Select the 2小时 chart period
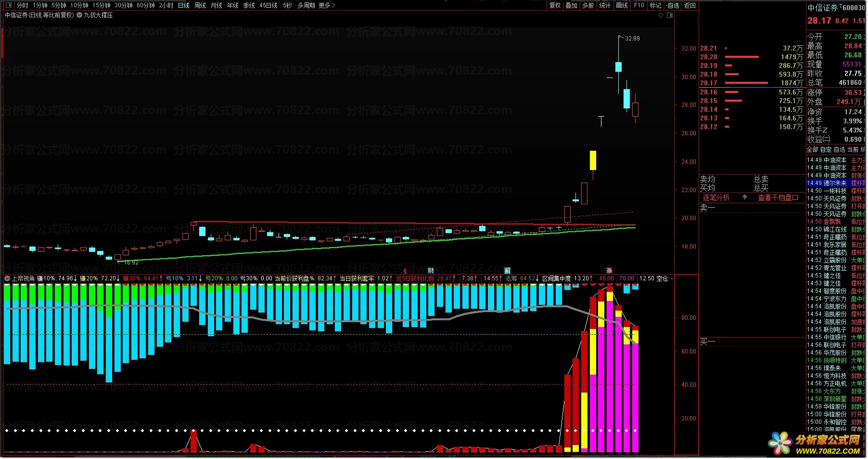The height and width of the screenshot is (459, 868). coord(166,5)
